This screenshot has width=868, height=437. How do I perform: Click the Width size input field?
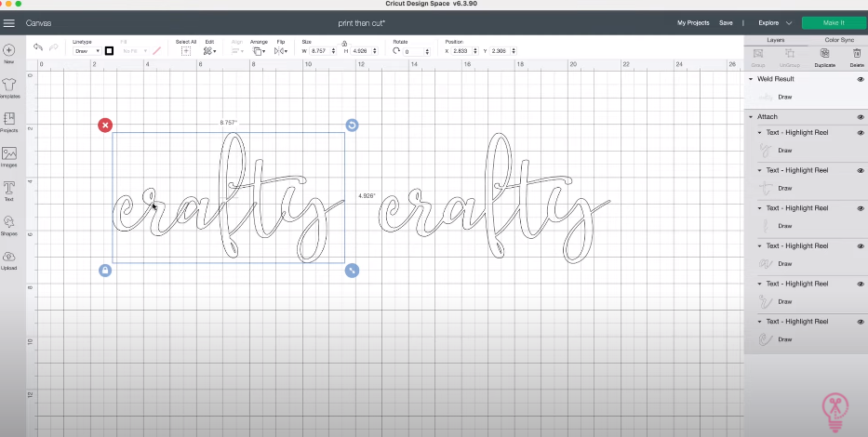click(x=319, y=51)
